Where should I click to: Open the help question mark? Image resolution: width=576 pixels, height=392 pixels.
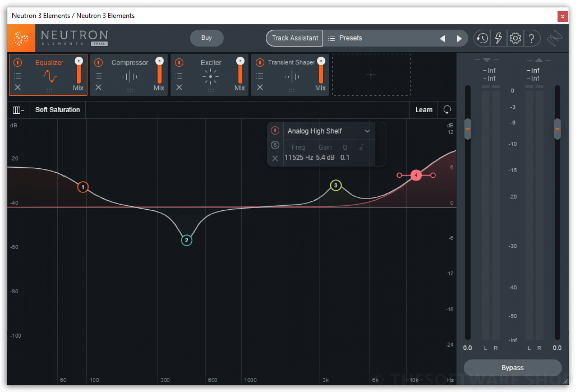click(x=531, y=38)
